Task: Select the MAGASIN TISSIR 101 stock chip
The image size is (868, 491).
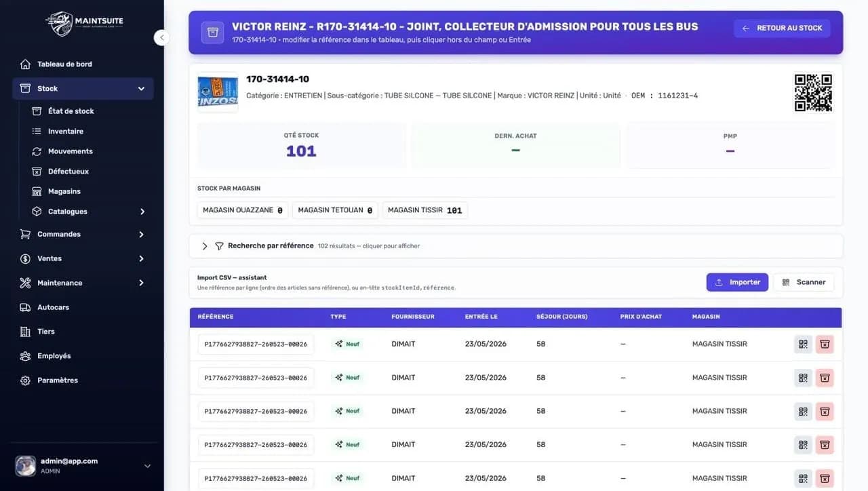Action: pos(425,210)
